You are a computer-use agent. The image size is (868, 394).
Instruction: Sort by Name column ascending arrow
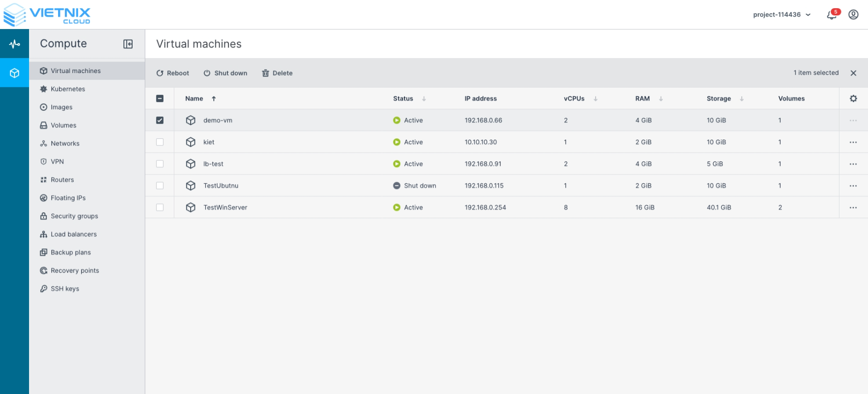tap(214, 99)
